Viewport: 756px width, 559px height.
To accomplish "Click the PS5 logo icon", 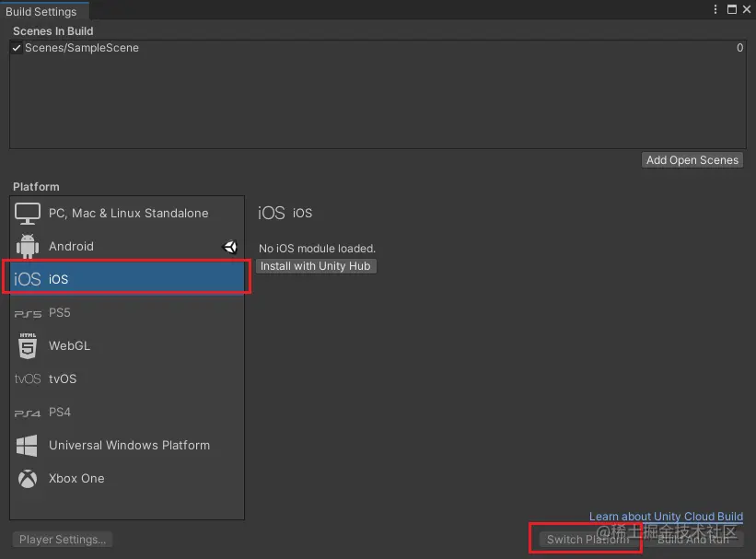I will (28, 313).
